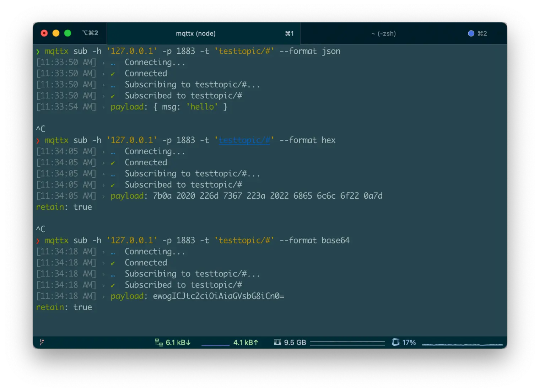Image resolution: width=540 pixels, height=392 pixels.
Task: Click the [11:33:54 AM] payload timestamp
Action: click(x=66, y=107)
